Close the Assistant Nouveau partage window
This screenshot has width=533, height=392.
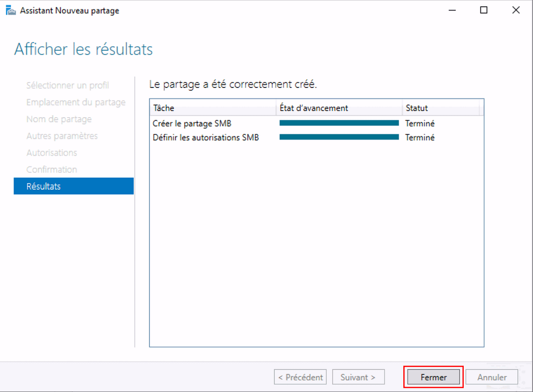[x=515, y=10]
